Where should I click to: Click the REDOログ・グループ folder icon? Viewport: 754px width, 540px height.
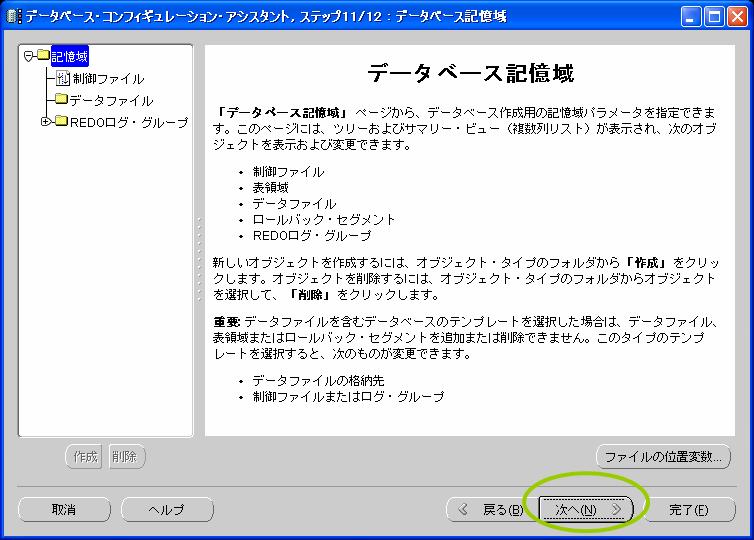pos(61,121)
